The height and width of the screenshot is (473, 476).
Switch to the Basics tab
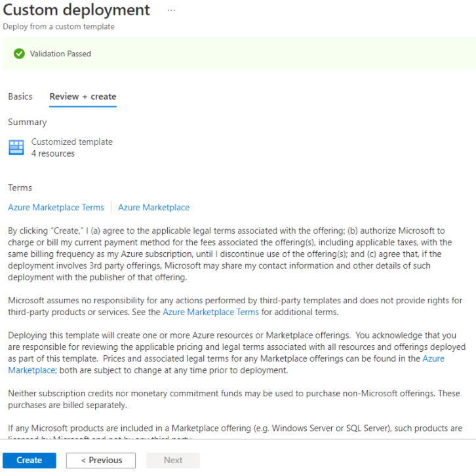tap(20, 96)
